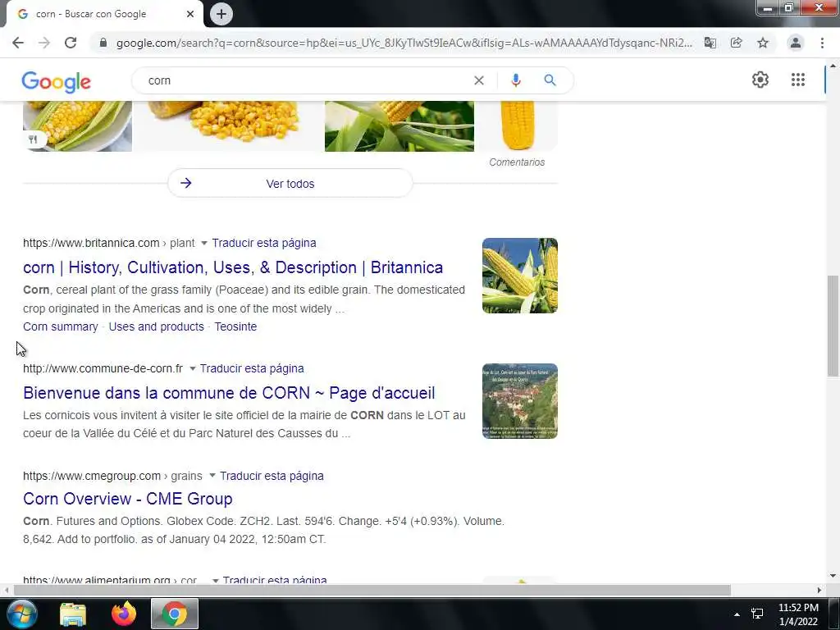Click the scroll right arrow
The height and width of the screenshot is (630, 840).
pyautogui.click(x=819, y=591)
